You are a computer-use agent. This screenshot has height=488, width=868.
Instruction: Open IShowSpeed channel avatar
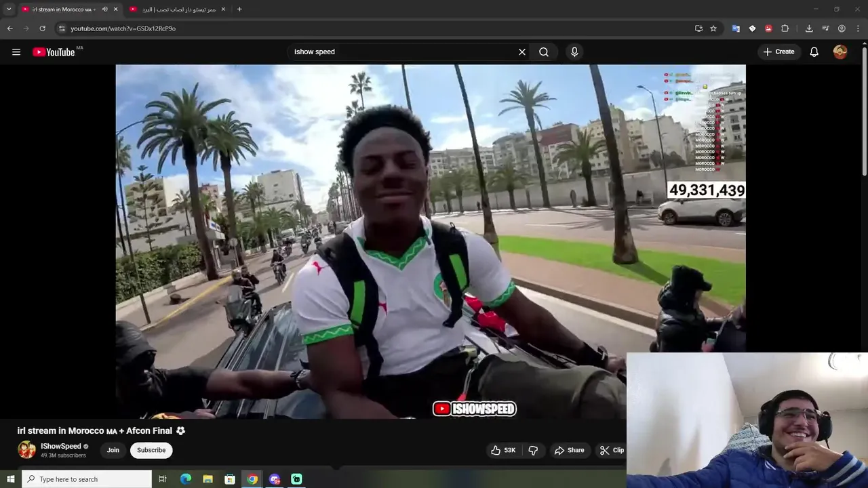[x=26, y=450]
